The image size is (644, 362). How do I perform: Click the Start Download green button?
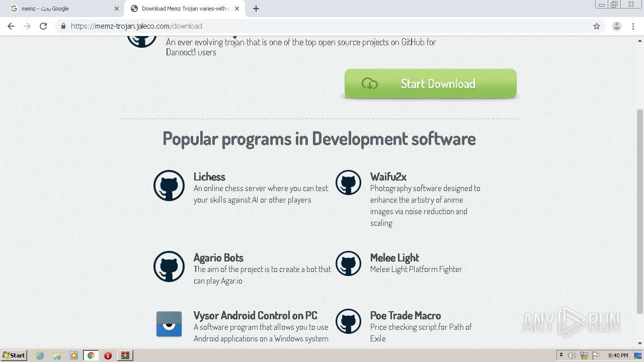(431, 83)
